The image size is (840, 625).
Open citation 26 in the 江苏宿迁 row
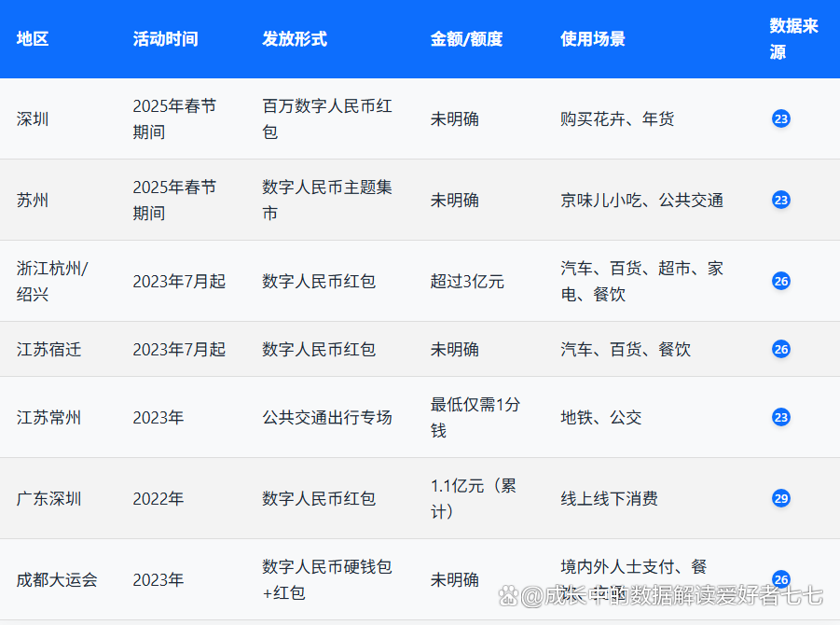(x=781, y=350)
